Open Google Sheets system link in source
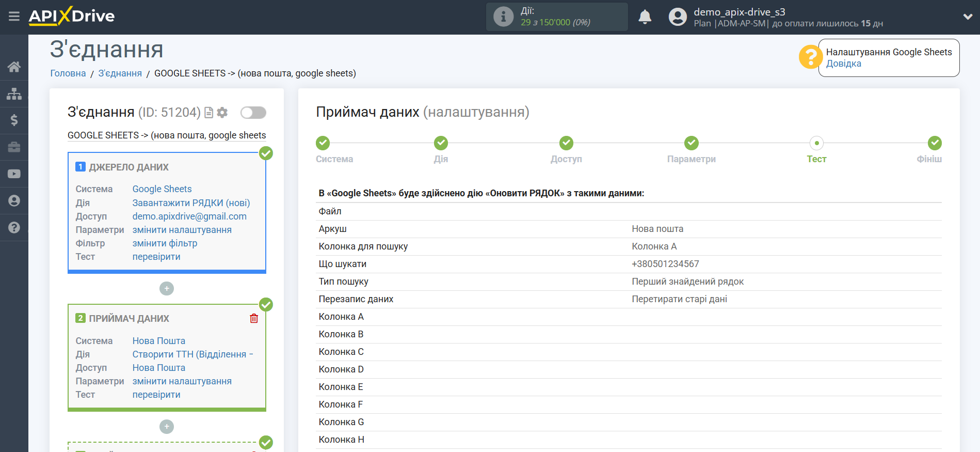The image size is (980, 452). 162,189
